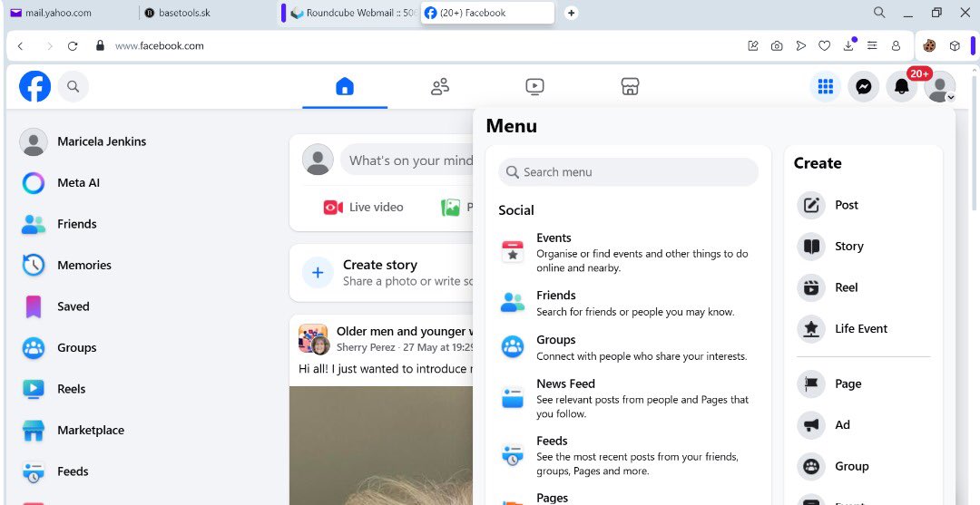
Task: Open browser tab search magnifier
Action: coord(879,13)
